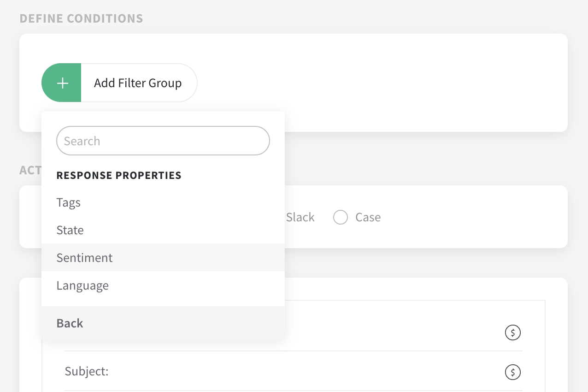
Task: Select the Case radio button
Action: coord(341,217)
